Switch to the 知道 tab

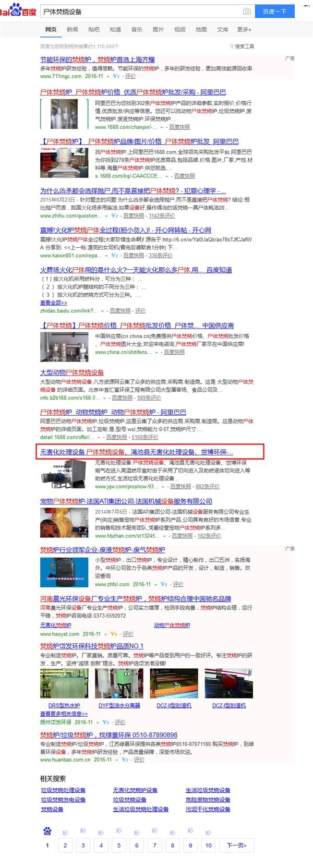click(x=115, y=30)
